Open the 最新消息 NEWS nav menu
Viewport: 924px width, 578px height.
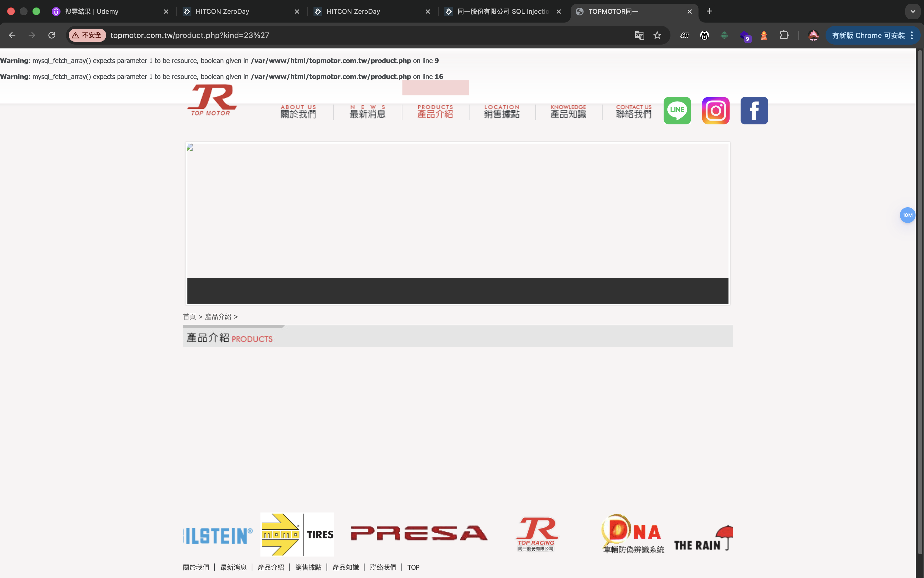pos(367,112)
